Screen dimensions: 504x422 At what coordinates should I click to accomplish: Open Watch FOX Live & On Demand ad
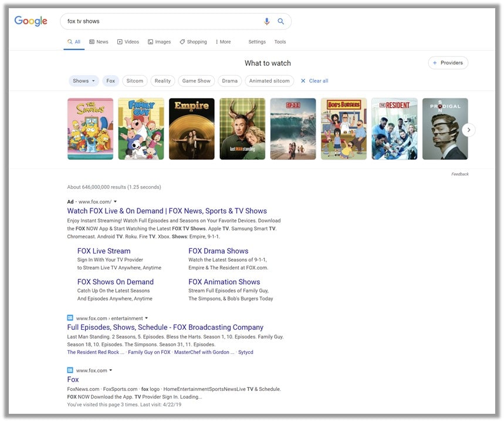167,211
